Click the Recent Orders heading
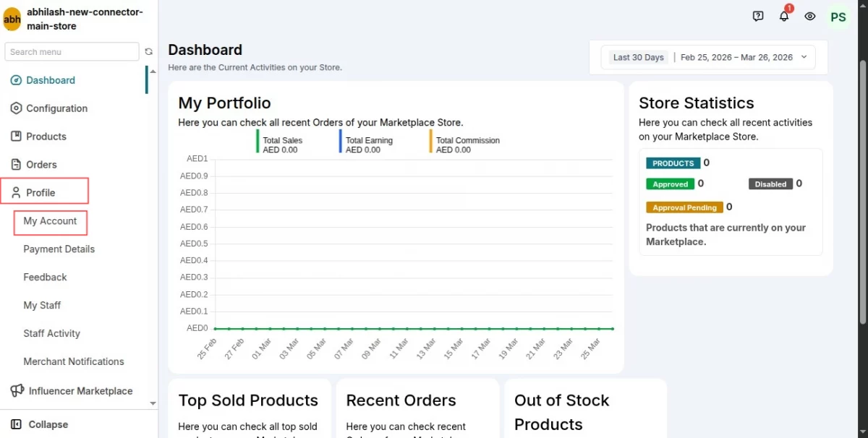The width and height of the screenshot is (868, 438). [x=401, y=400]
